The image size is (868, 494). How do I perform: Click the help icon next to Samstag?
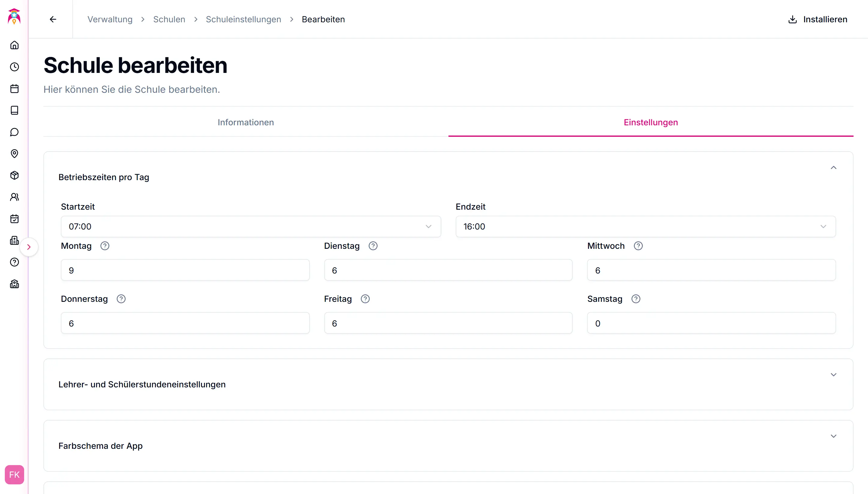[x=635, y=299]
